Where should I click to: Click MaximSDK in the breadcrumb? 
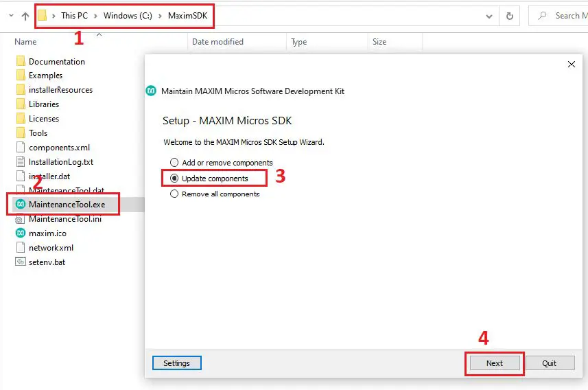click(x=187, y=16)
